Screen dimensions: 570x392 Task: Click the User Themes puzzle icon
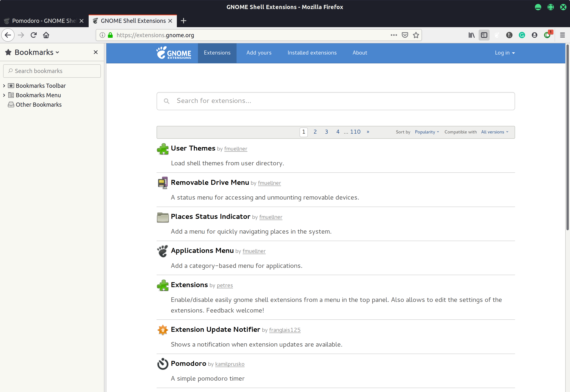click(x=163, y=149)
